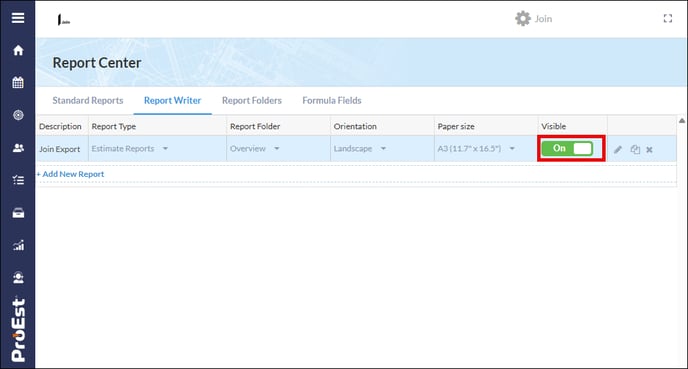Click the target circle sidebar icon

click(x=18, y=115)
